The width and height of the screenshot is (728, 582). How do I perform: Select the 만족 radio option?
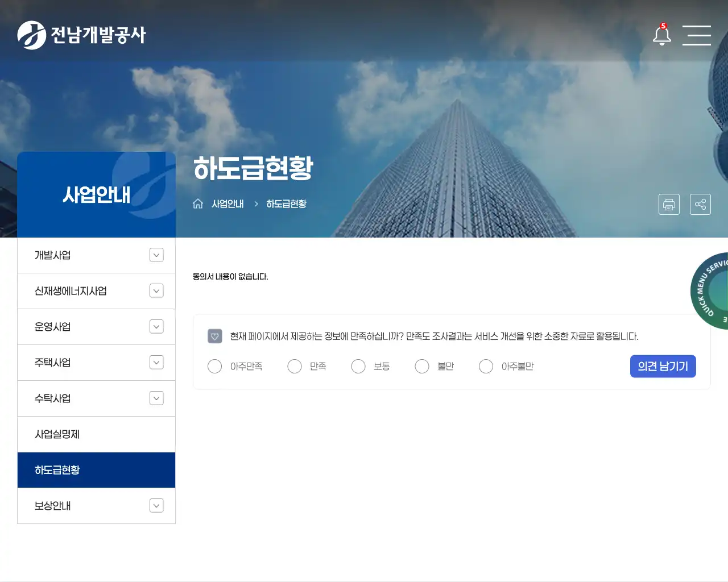[x=295, y=367]
